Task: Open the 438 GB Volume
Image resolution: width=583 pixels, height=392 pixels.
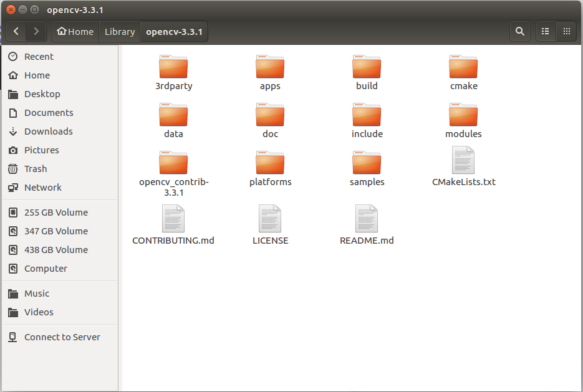Action: (x=60, y=250)
